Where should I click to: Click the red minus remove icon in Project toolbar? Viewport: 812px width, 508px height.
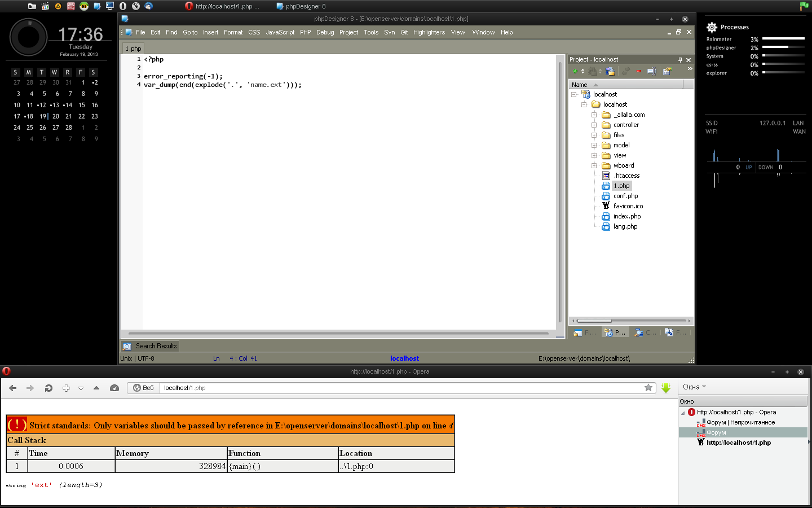[639, 71]
